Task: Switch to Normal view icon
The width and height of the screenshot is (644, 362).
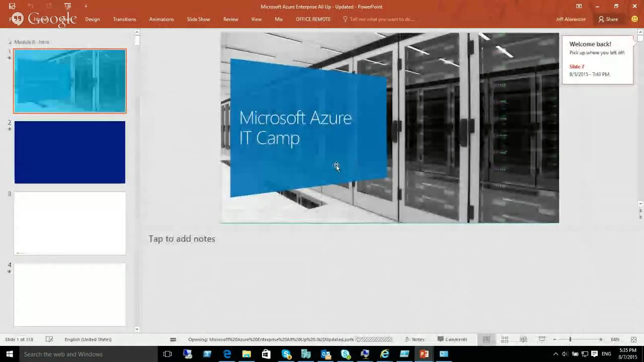Action: click(486, 339)
